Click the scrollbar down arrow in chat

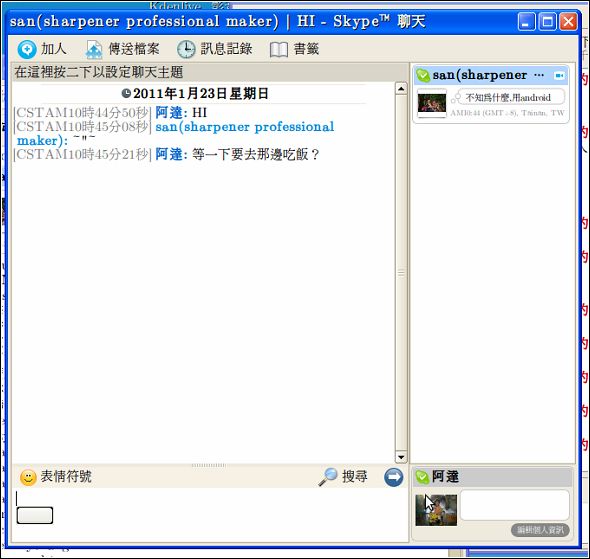click(x=401, y=457)
